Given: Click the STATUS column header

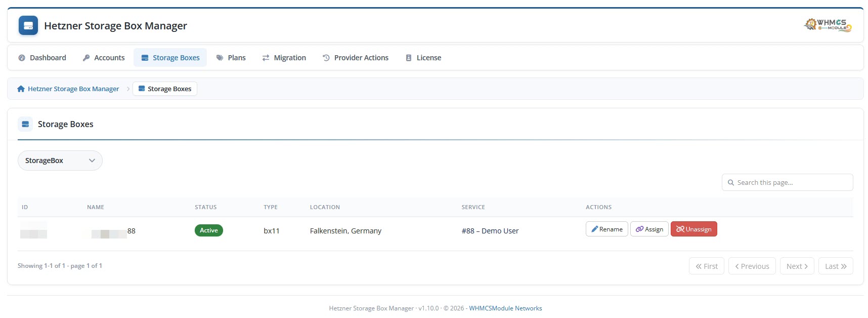Looking at the screenshot, I should (206, 207).
